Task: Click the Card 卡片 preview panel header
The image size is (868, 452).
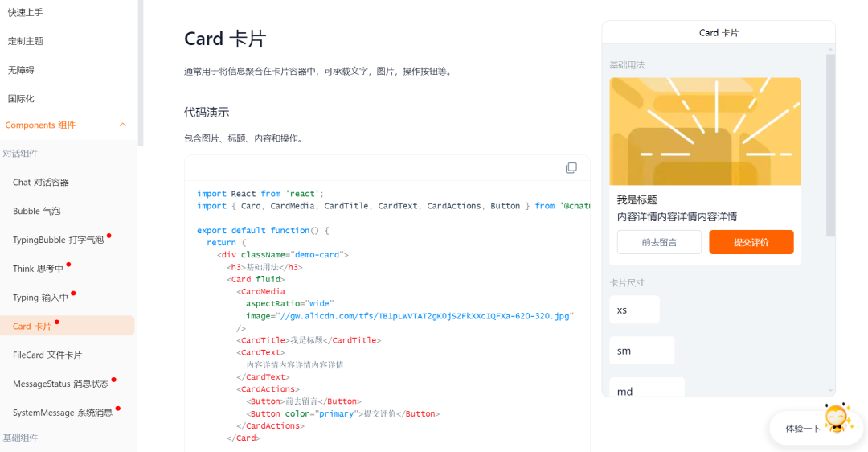Action: (x=719, y=33)
